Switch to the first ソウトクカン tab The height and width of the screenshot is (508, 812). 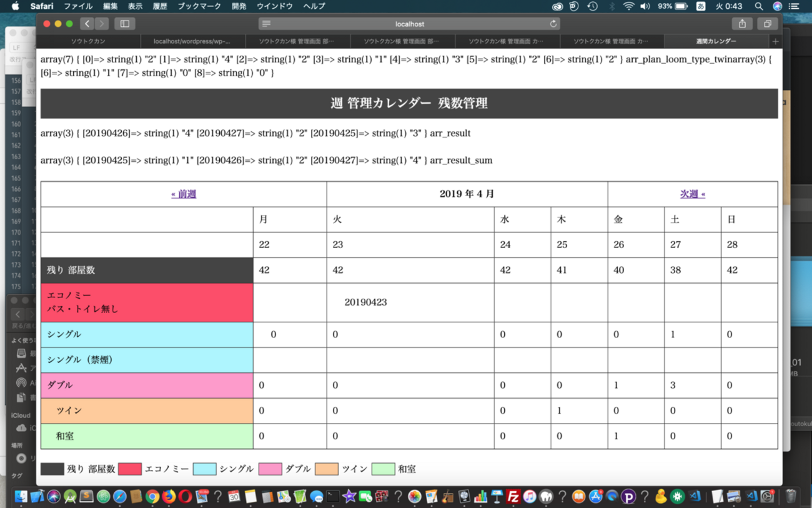coord(88,41)
